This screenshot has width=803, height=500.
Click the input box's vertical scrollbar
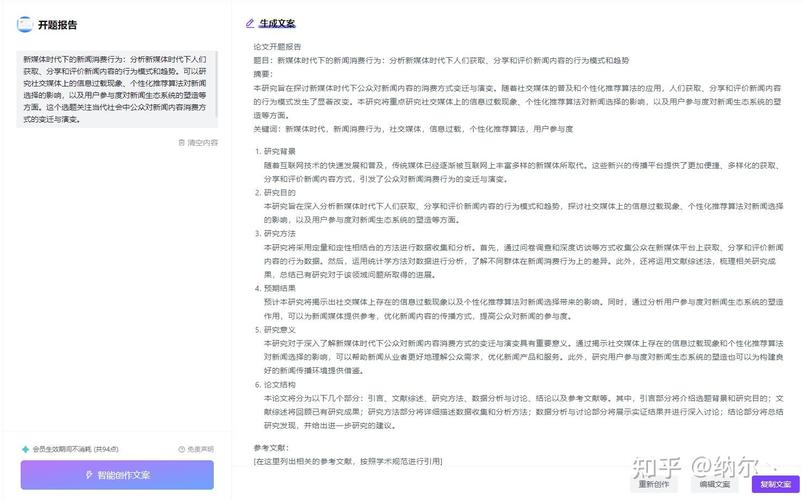click(217, 84)
